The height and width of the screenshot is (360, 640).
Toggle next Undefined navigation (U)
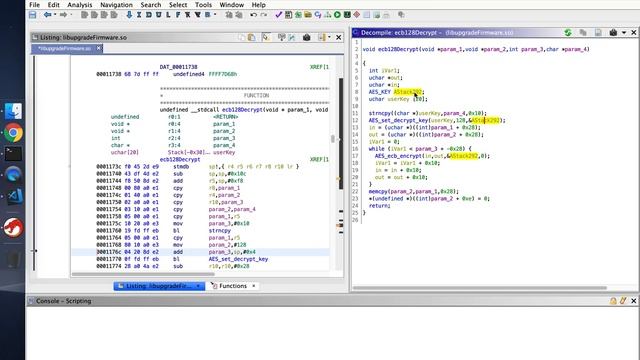158,15
